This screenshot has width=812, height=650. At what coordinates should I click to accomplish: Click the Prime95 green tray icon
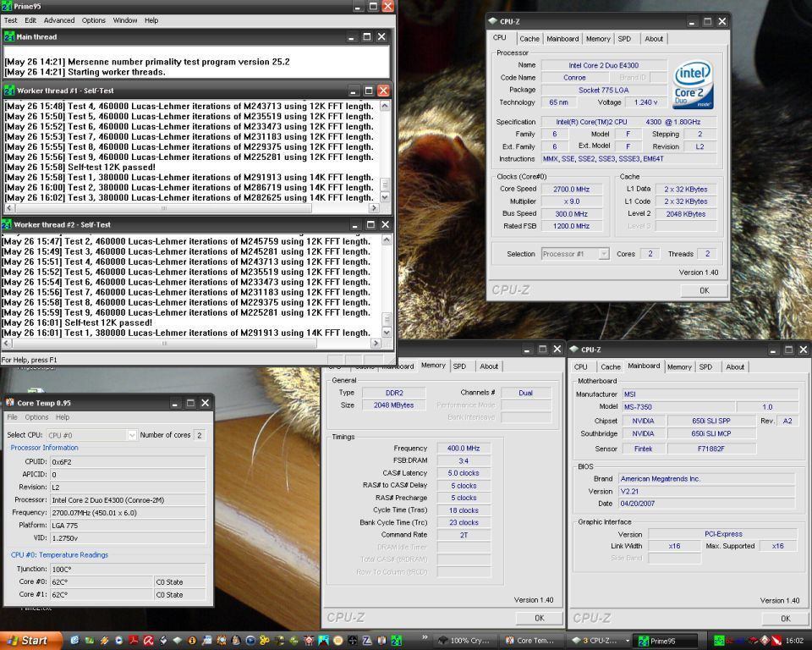pyautogui.click(x=719, y=641)
